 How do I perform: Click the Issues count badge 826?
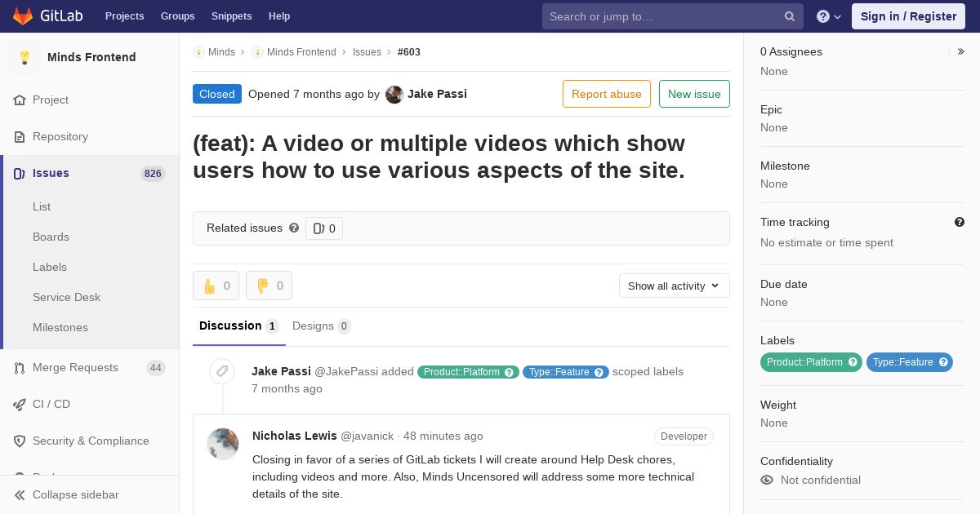point(153,173)
